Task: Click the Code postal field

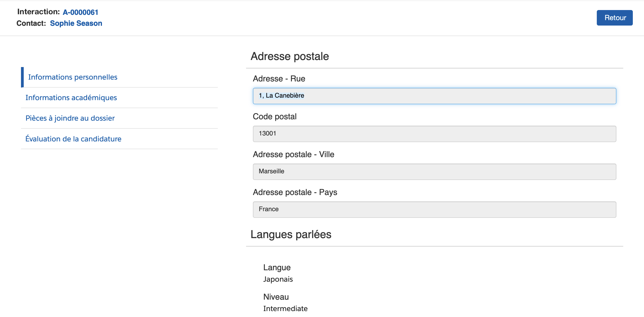Action: (x=434, y=133)
